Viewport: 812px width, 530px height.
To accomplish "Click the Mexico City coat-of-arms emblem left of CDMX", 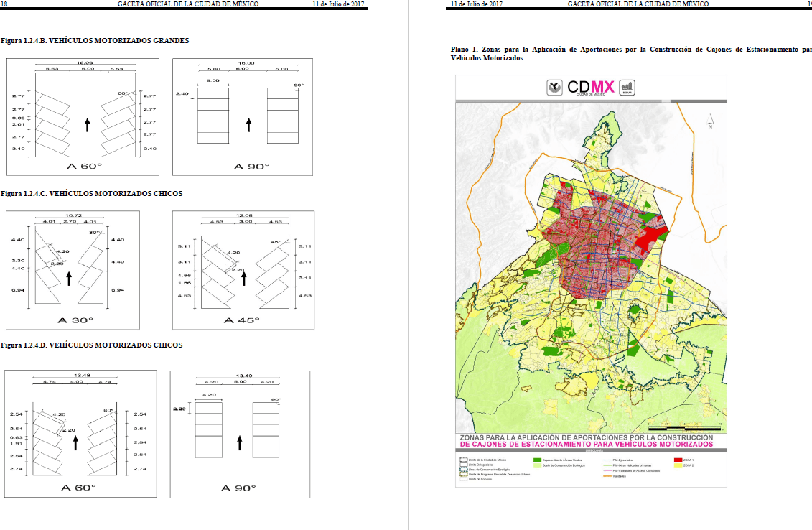I will (x=555, y=87).
